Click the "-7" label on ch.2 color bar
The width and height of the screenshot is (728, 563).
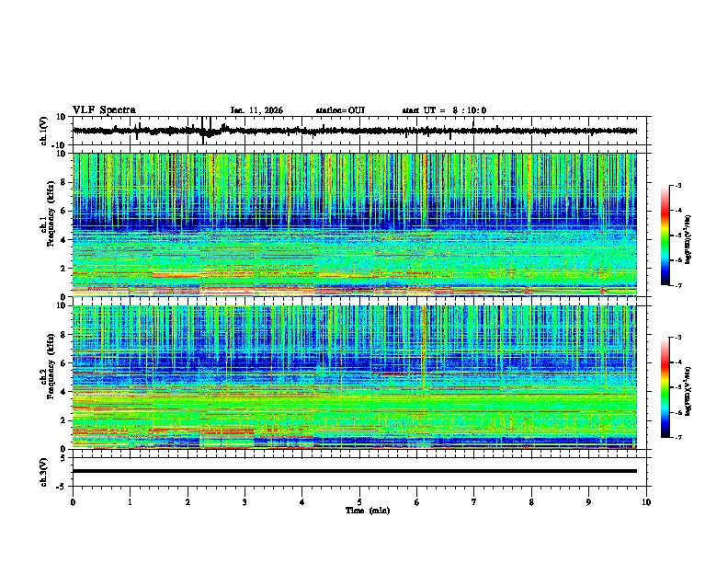[x=678, y=437]
